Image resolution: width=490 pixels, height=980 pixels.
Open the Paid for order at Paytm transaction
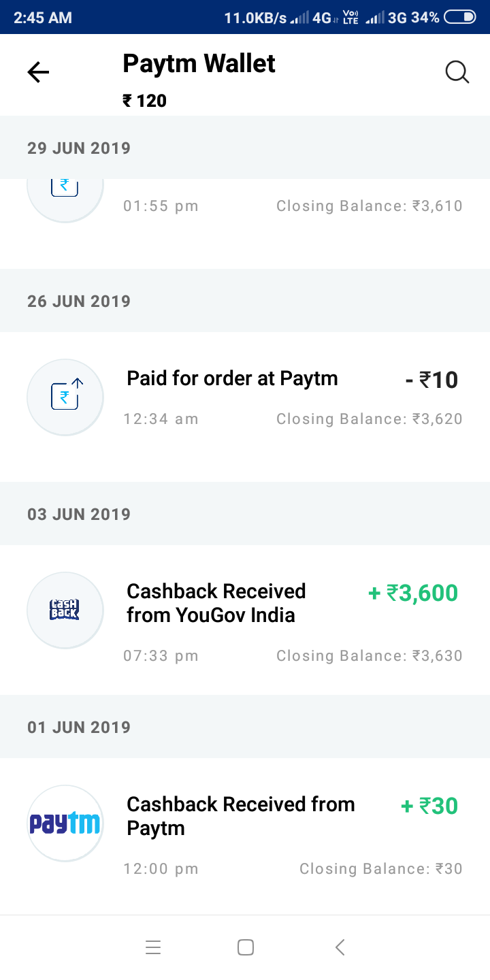pos(232,378)
